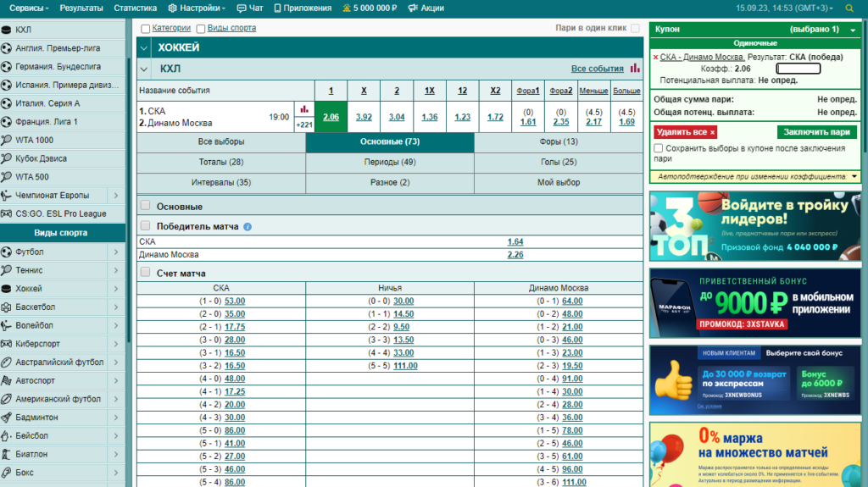Viewport: 868px width, 487px height.
Task: Collapse the КХЛ league chevron
Action: 144,69
